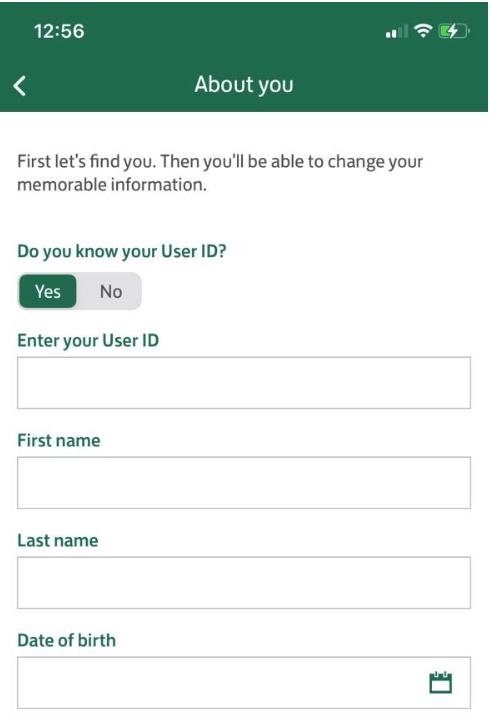This screenshot has height=725, width=490.
Task: Tap the 'memorable information' text line
Action: click(x=112, y=185)
